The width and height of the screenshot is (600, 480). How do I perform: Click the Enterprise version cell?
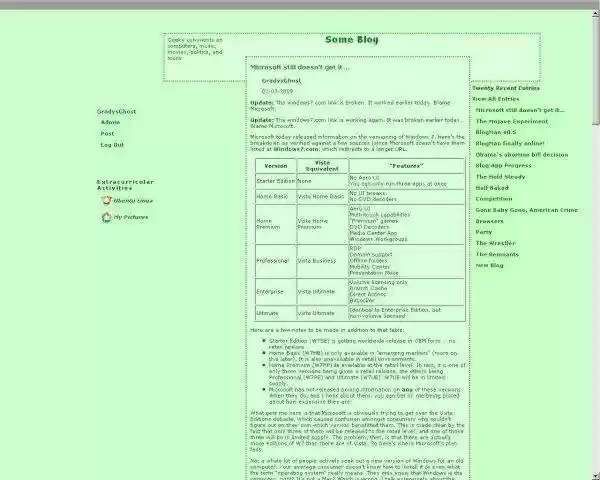tap(276, 292)
